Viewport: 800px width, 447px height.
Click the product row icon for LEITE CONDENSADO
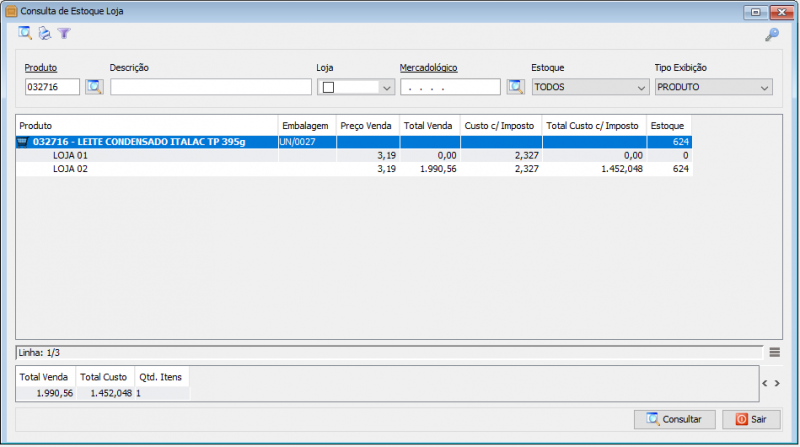(24, 142)
